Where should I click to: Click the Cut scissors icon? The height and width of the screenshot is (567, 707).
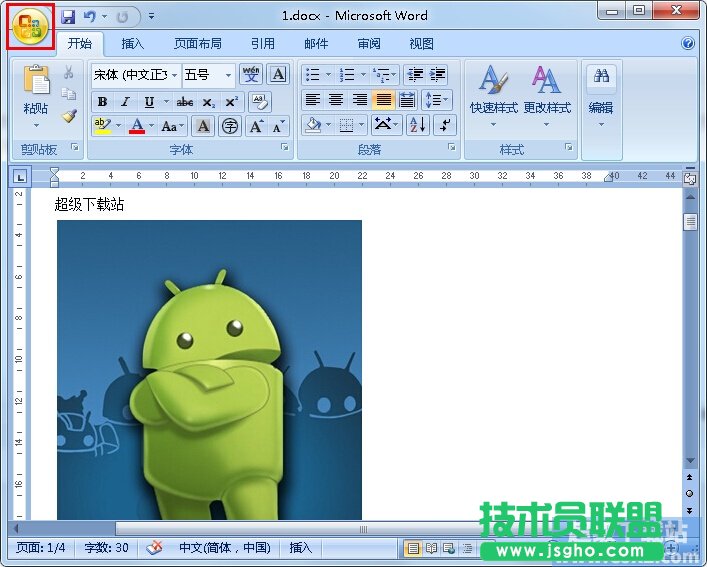coord(69,73)
